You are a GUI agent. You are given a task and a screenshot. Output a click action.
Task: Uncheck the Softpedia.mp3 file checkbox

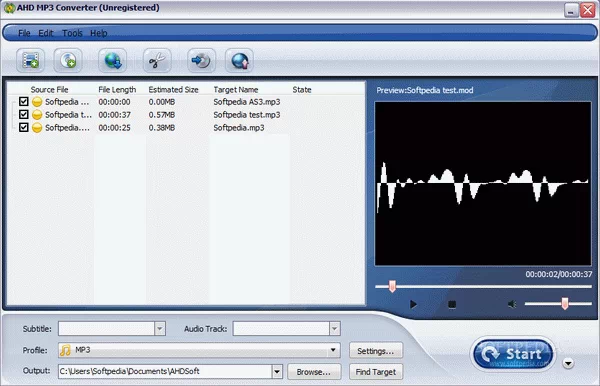(x=24, y=127)
